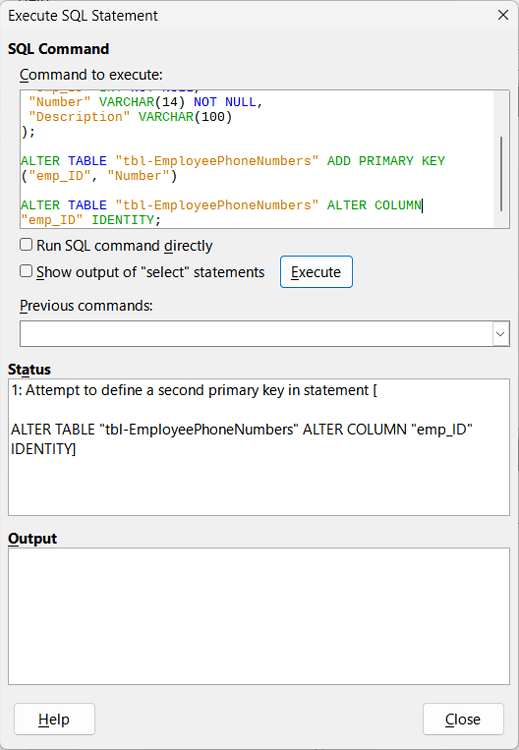The height and width of the screenshot is (750, 519).
Task: Close the Execute SQL Statement dialog with X
Action: pos(503,15)
